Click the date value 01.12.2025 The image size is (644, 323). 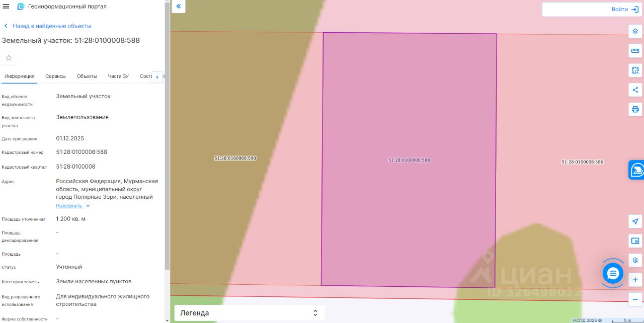pyautogui.click(x=70, y=138)
